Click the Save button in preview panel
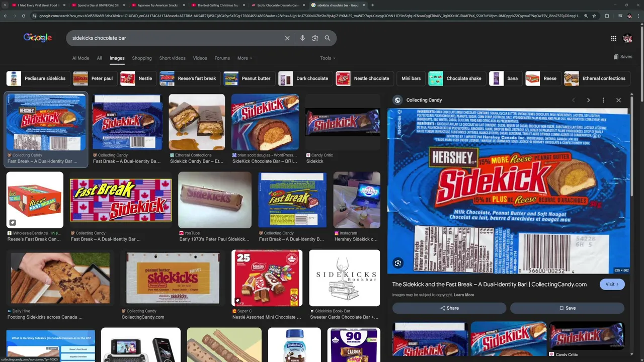Viewport: 644px width, 362px height. point(567,308)
